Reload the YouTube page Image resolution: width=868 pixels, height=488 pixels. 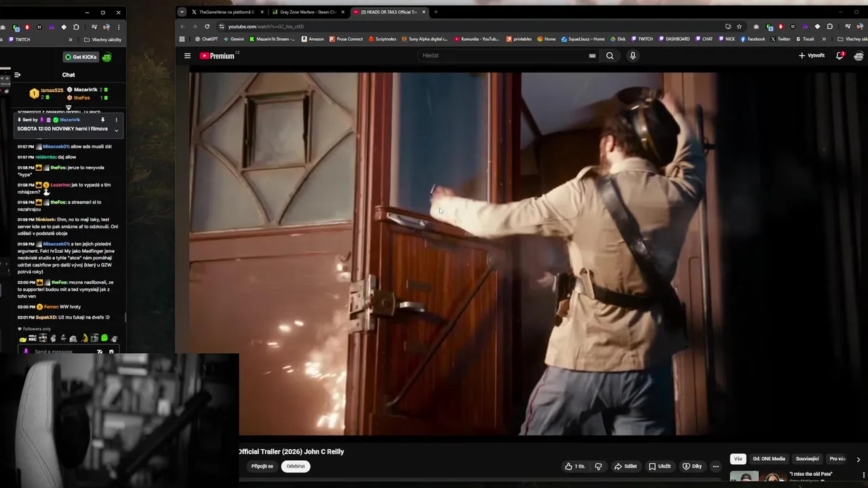tap(207, 26)
